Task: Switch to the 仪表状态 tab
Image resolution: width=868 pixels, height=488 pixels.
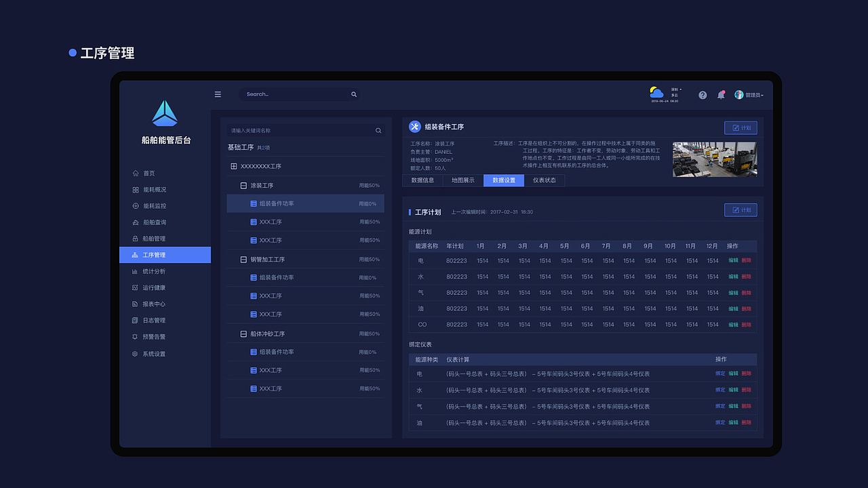Action: [545, 180]
